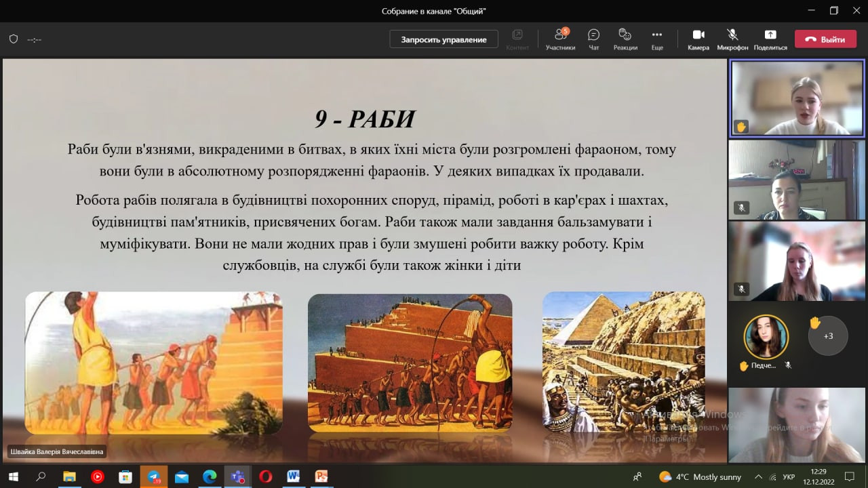Image resolution: width=868 pixels, height=488 pixels.
Task: Toggle the Камера camera on
Action: click(698, 39)
